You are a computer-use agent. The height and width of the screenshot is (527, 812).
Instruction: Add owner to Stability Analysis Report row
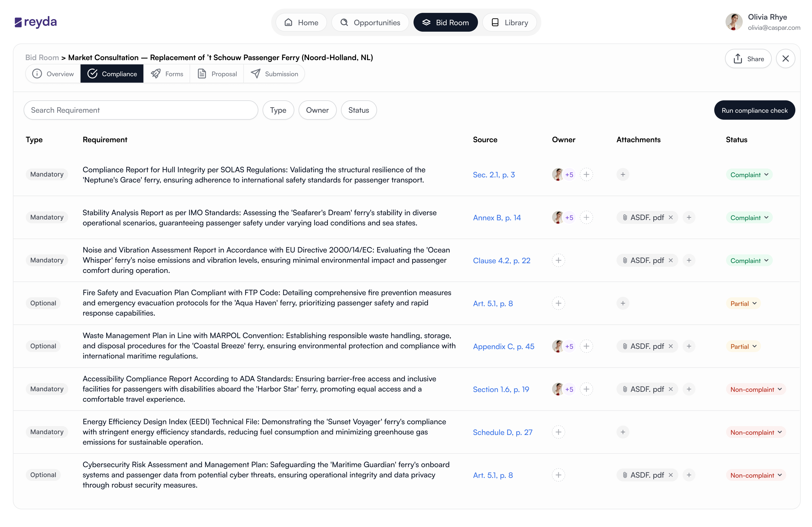point(586,217)
